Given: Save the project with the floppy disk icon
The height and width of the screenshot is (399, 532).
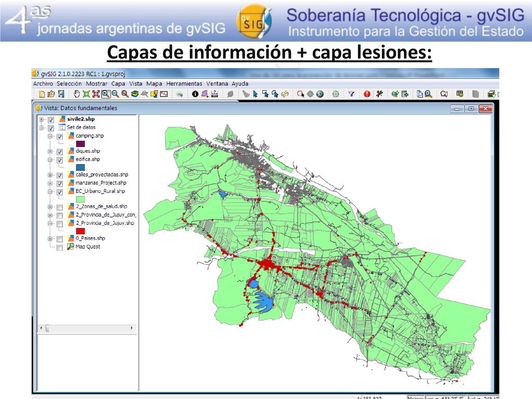Looking at the screenshot, I should 61,94.
